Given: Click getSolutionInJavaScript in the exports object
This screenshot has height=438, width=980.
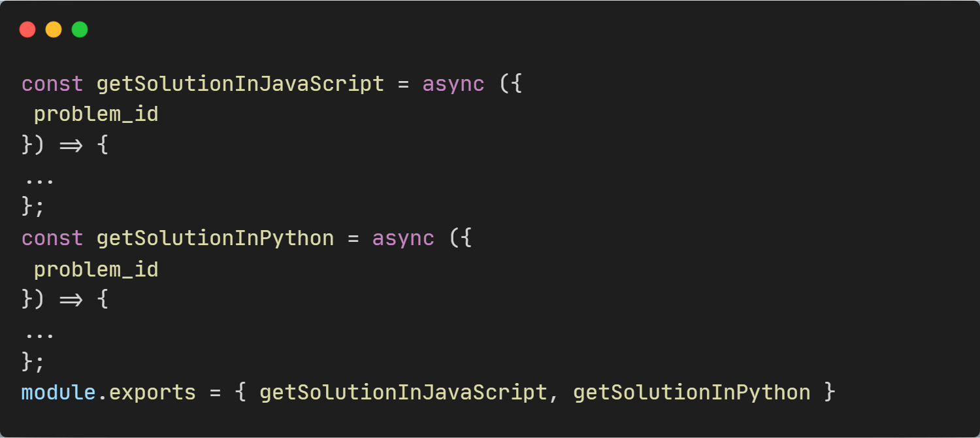Looking at the screenshot, I should [403, 392].
